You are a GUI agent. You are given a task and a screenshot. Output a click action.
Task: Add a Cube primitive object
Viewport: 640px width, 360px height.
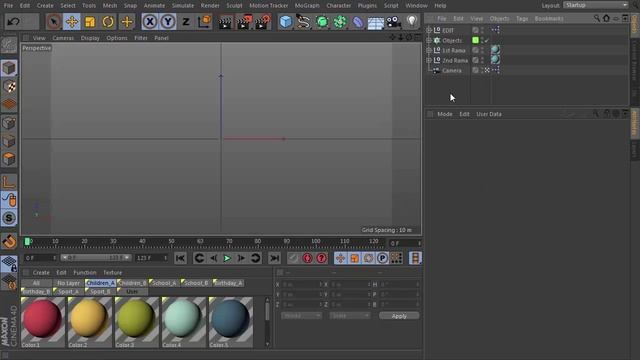(x=286, y=22)
